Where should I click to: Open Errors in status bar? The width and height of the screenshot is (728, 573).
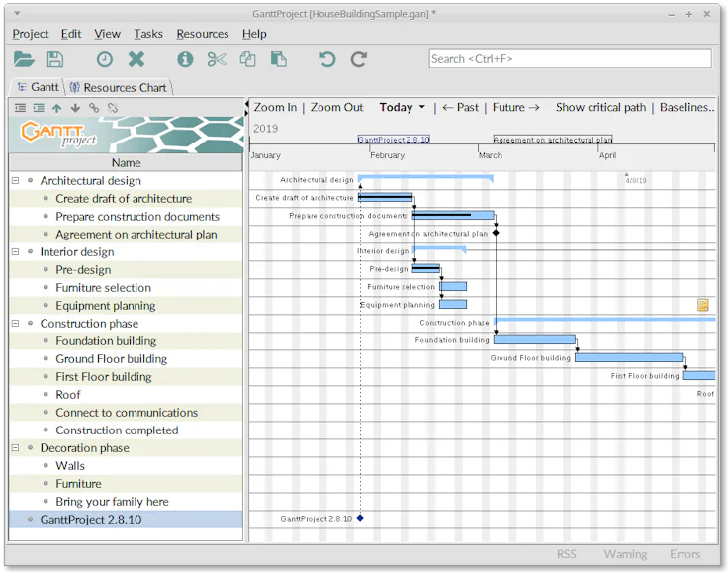(x=684, y=554)
